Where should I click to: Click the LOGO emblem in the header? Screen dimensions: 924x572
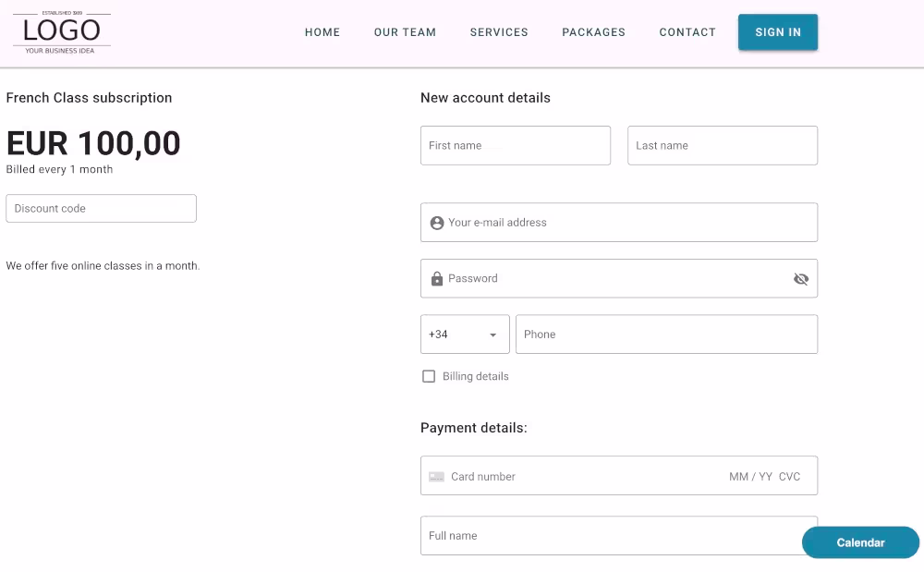pyautogui.click(x=61, y=30)
